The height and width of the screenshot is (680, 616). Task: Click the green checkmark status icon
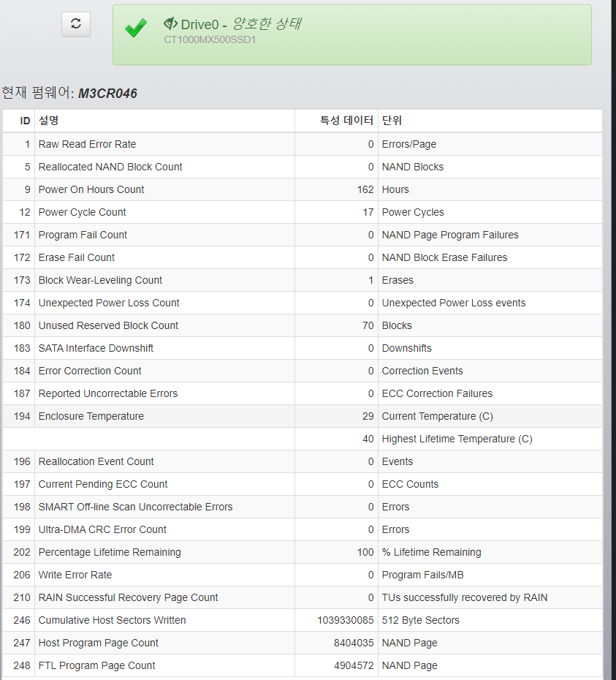tap(136, 29)
